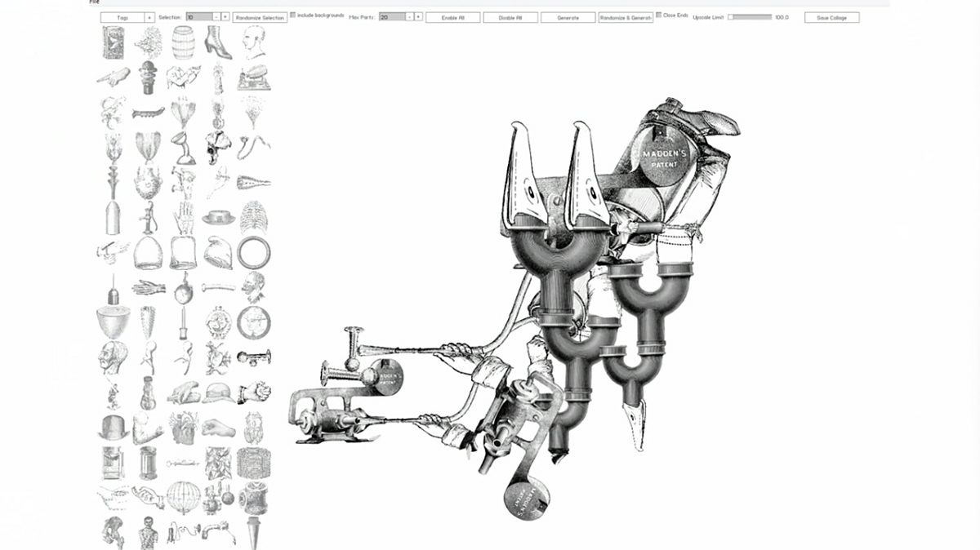The height and width of the screenshot is (550, 980).
Task: Adjust the Upscale Limit slider
Action: [749, 16]
